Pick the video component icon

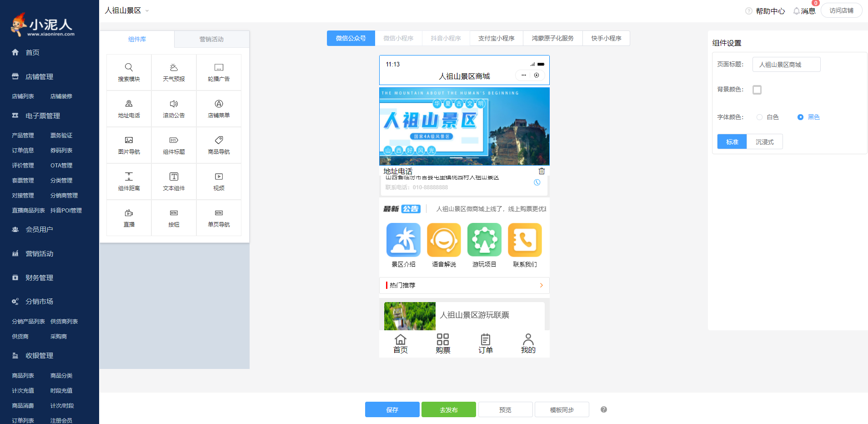click(219, 177)
